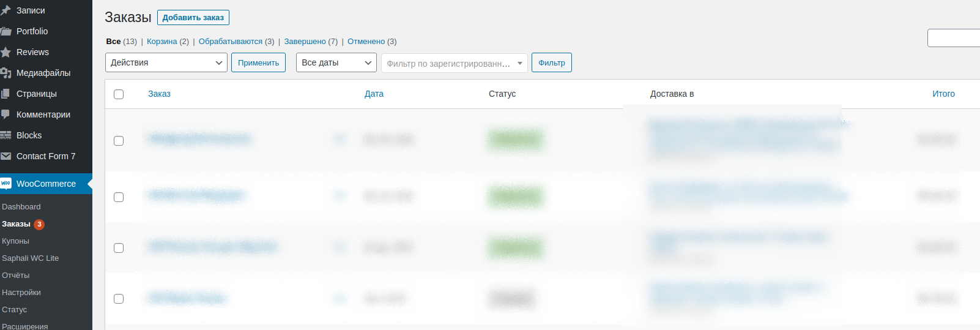Open Купоны in the WooCommerce submenu
980x330 pixels.
[x=15, y=241]
